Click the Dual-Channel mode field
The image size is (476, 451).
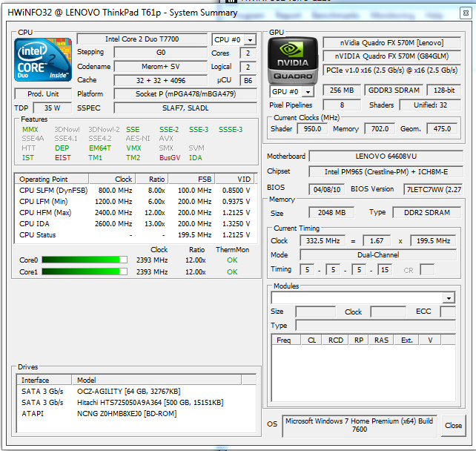(x=378, y=255)
